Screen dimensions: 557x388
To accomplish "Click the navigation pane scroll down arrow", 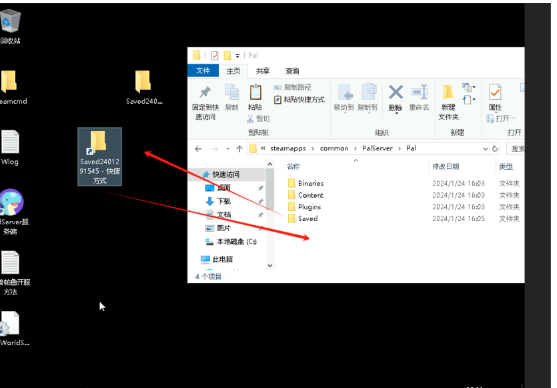I will (x=270, y=265).
